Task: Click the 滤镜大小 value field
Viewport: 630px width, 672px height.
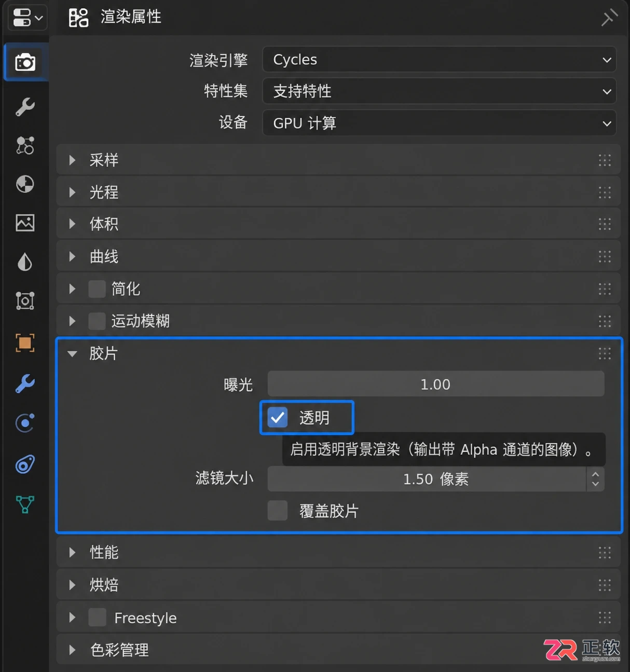Action: [x=427, y=478]
